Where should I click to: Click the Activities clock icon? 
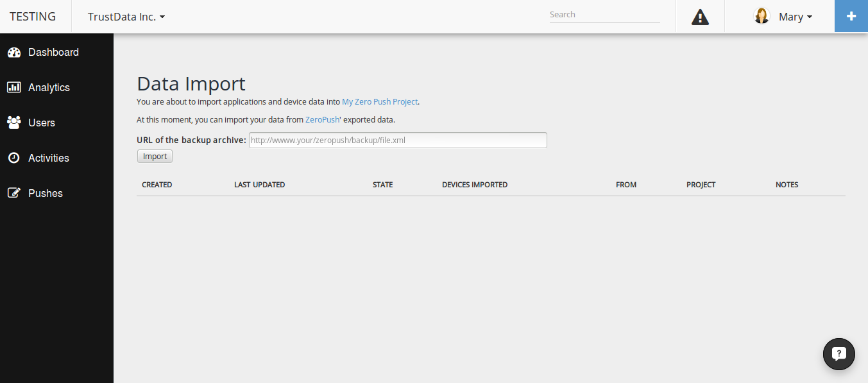(x=14, y=158)
